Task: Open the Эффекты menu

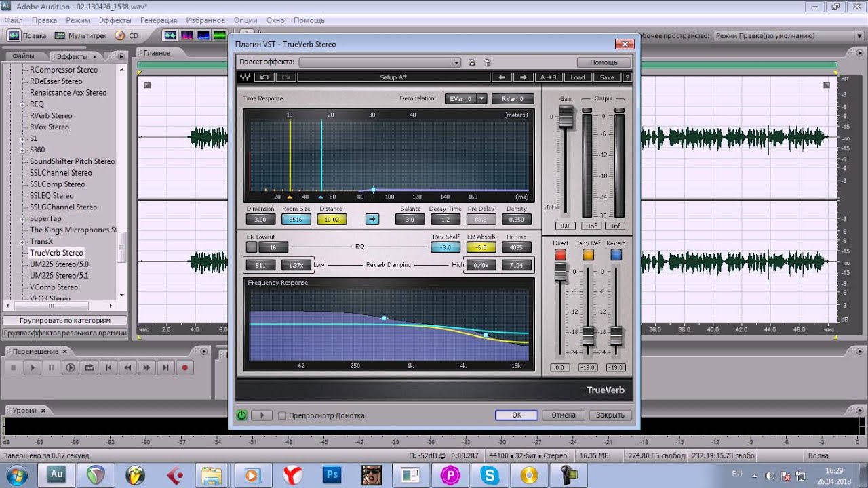Action: 115,20
